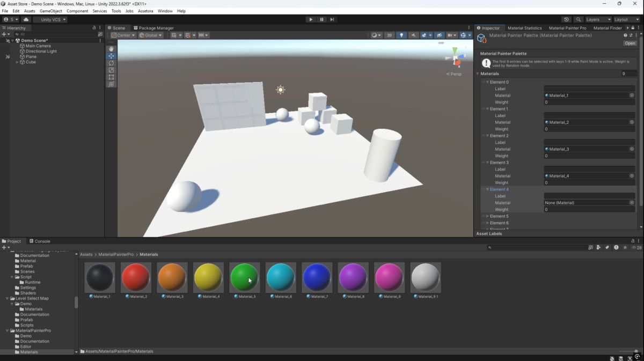Select the Hand view tool
The height and width of the screenshot is (361, 644).
pyautogui.click(x=111, y=49)
